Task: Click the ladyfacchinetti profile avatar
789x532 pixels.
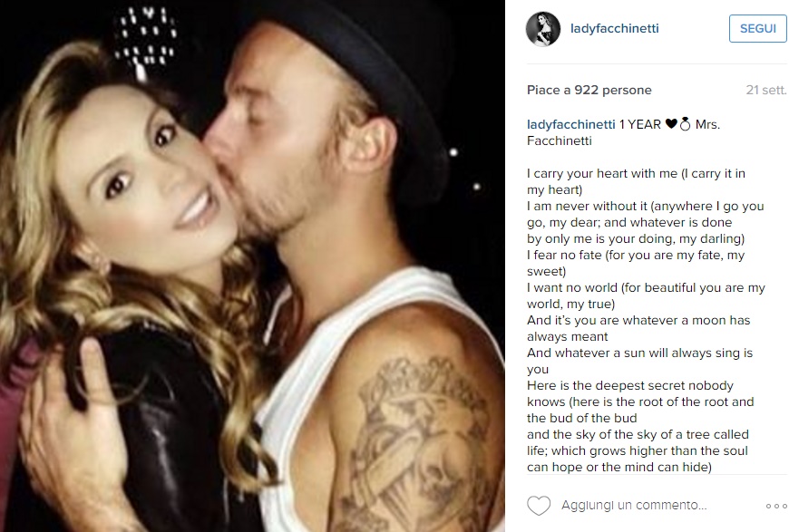Action: click(543, 29)
